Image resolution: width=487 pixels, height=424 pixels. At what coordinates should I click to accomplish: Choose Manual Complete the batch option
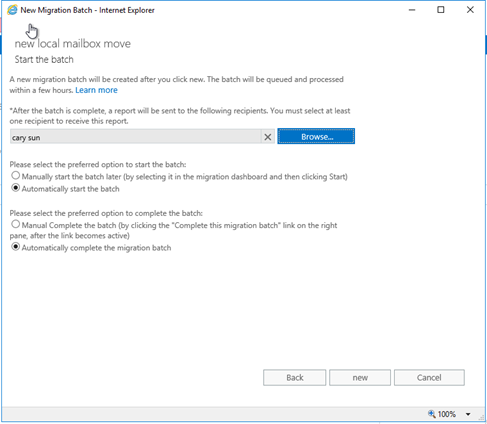[x=15, y=224]
